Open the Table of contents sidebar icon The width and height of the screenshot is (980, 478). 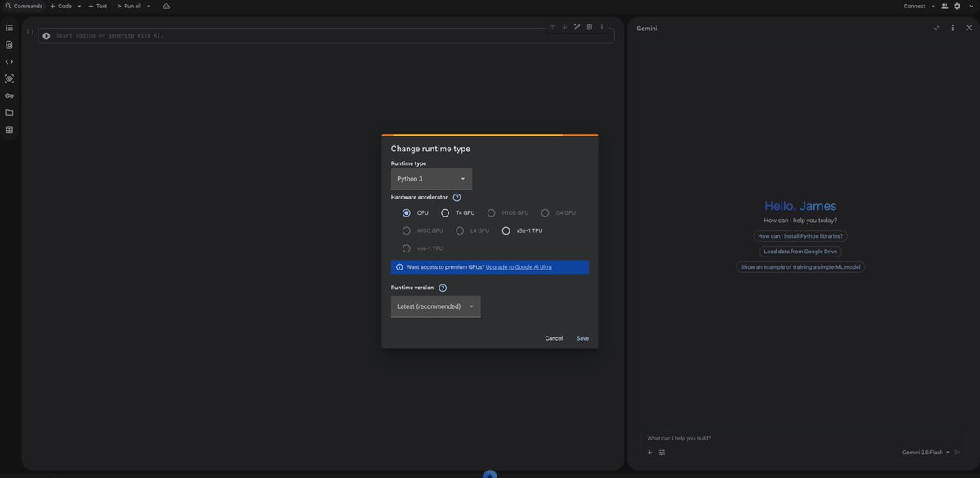point(9,28)
